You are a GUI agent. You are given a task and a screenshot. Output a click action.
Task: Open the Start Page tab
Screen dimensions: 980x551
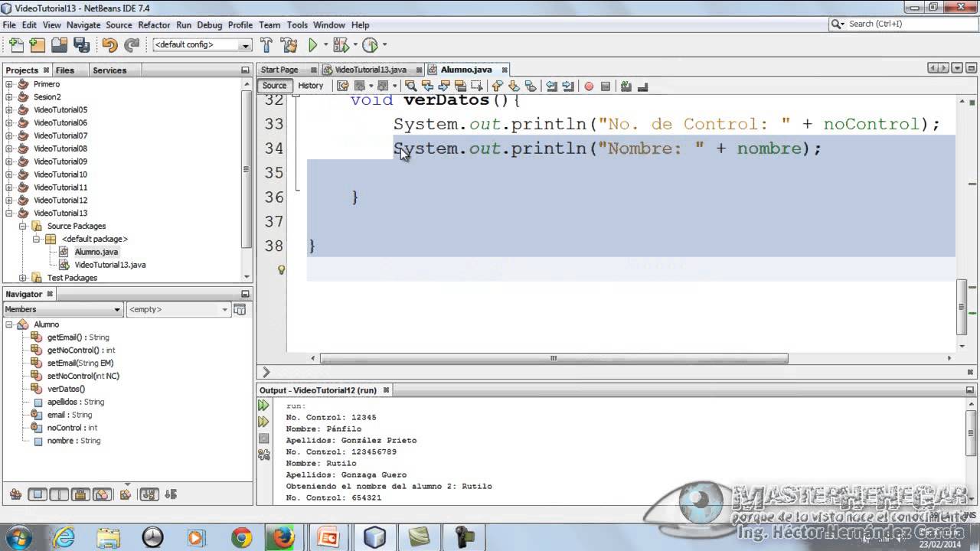coord(279,70)
